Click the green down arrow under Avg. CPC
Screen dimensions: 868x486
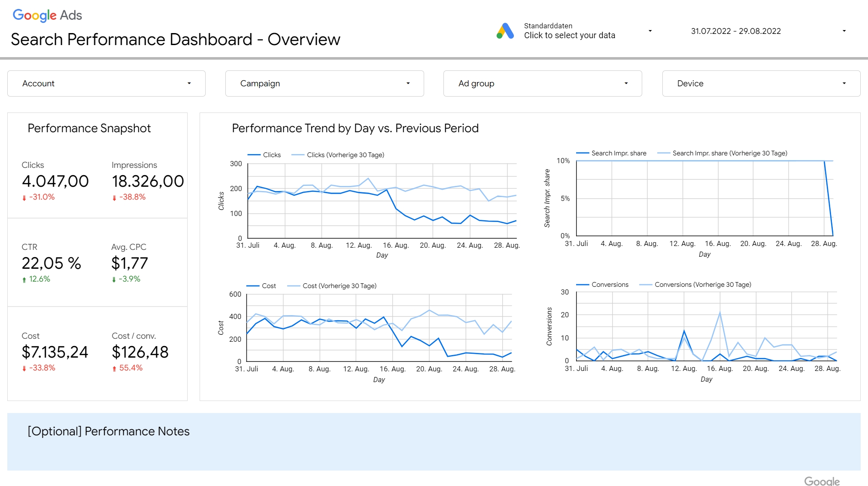pyautogui.click(x=114, y=280)
